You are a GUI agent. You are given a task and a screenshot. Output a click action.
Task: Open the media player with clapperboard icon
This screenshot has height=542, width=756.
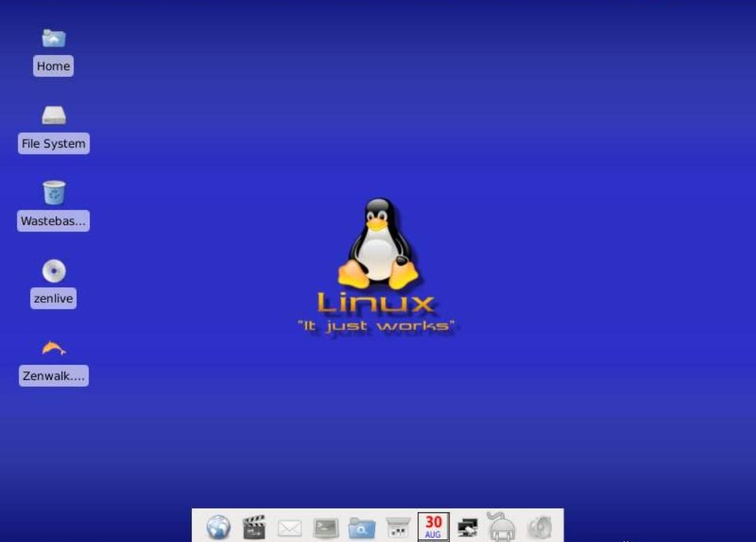(x=254, y=527)
